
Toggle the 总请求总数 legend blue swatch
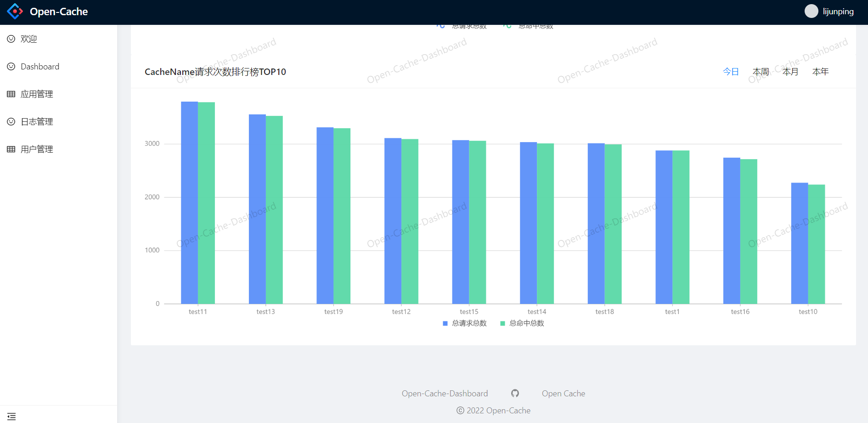pos(445,324)
